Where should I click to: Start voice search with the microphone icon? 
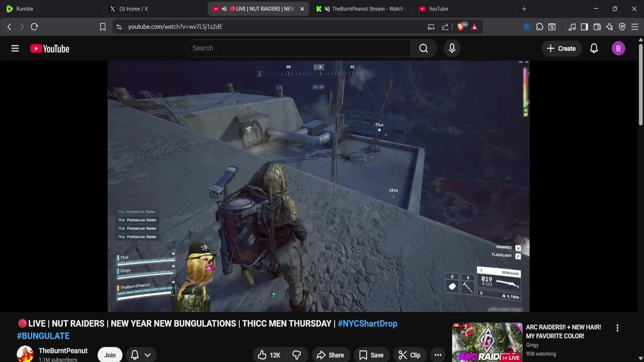[x=452, y=48]
